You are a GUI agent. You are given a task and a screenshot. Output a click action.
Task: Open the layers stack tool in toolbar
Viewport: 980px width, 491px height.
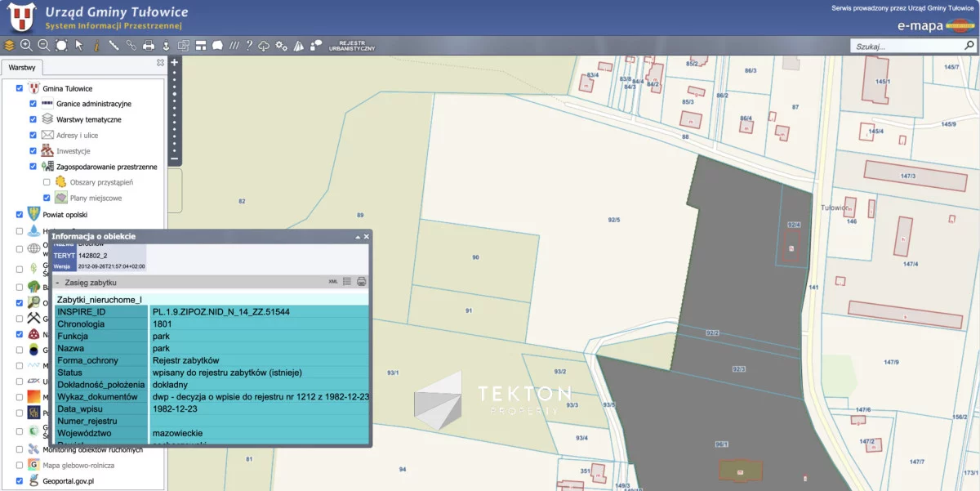pos(9,46)
